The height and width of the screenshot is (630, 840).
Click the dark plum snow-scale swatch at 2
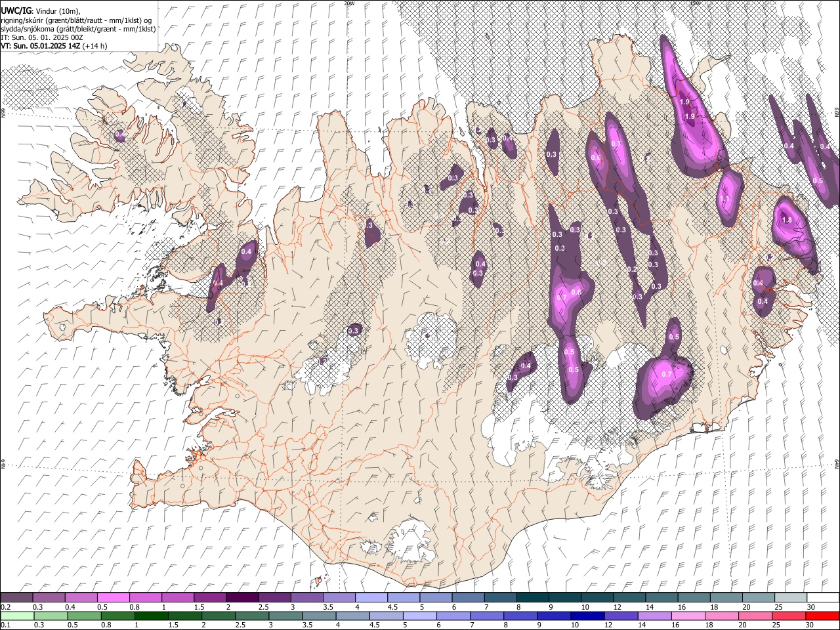242,598
